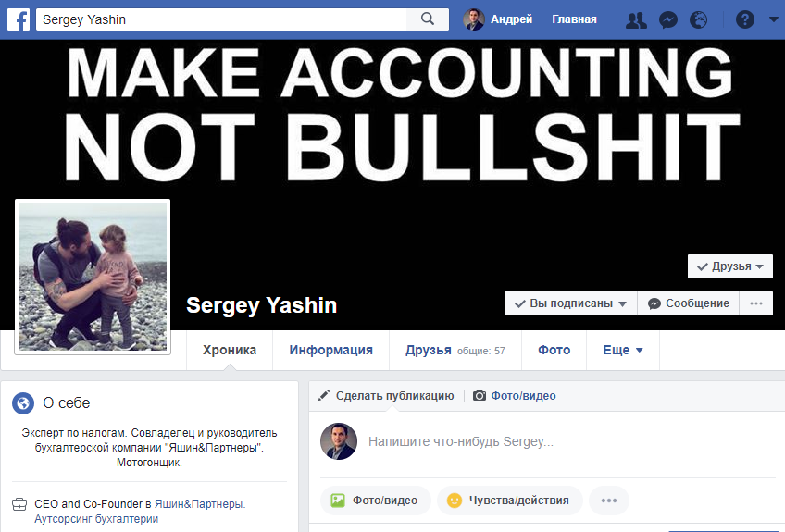Click the Facebook logo icon
The width and height of the screenshot is (785, 532).
click(x=19, y=19)
